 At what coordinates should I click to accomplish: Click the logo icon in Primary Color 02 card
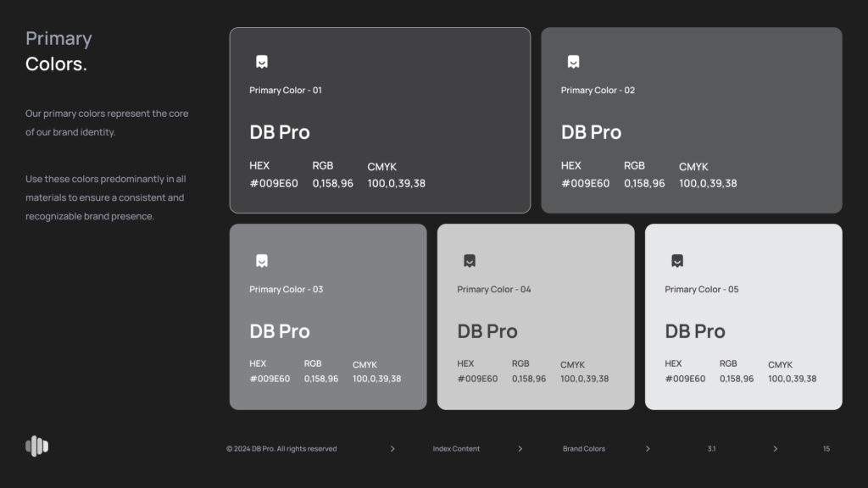573,62
